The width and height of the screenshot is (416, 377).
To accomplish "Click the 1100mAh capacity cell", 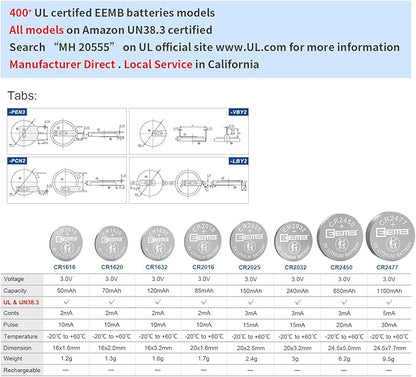I will tap(389, 291).
